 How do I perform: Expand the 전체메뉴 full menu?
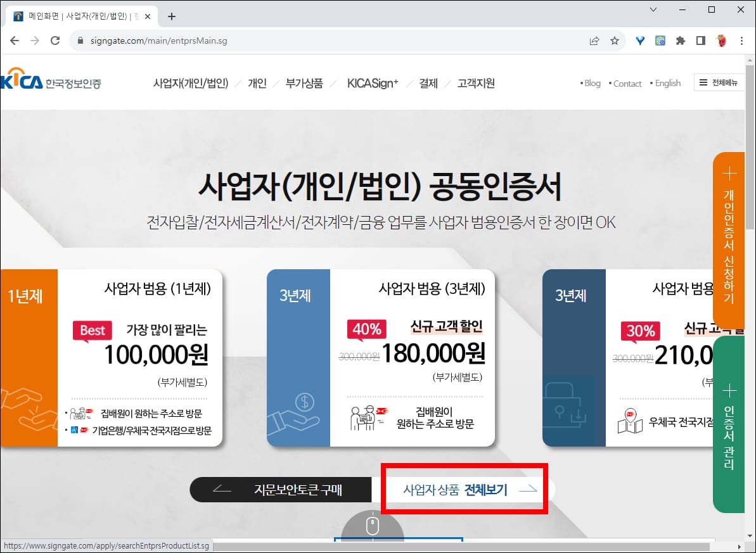coord(719,82)
